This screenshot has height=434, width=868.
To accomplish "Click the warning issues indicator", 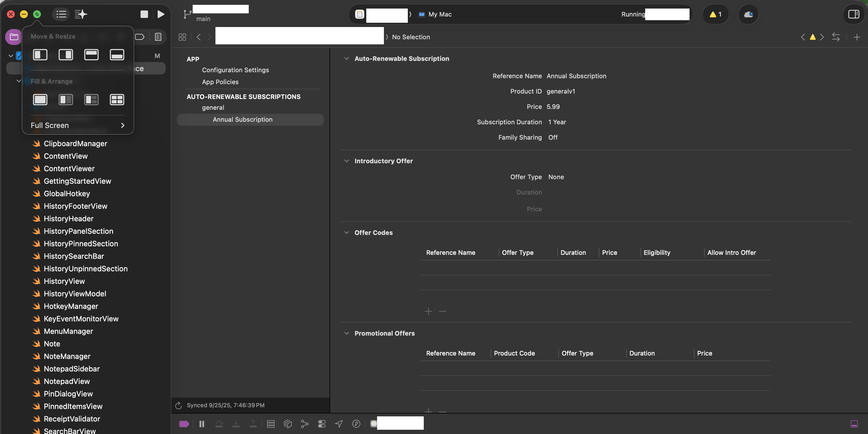I will point(715,14).
